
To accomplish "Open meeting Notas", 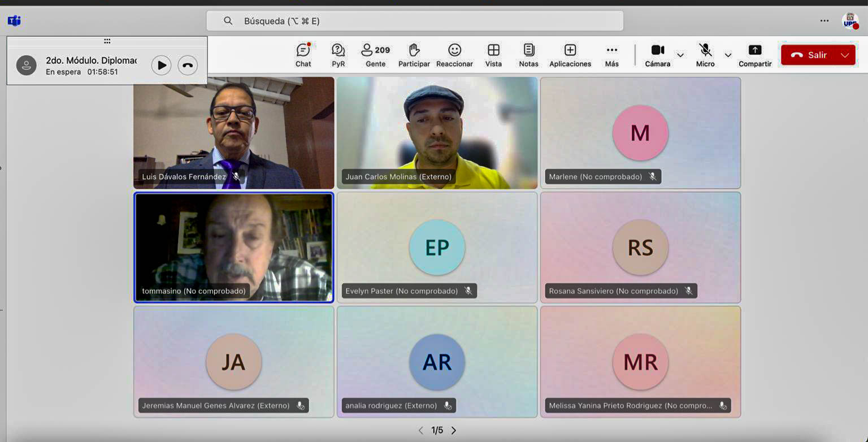I will pos(528,55).
